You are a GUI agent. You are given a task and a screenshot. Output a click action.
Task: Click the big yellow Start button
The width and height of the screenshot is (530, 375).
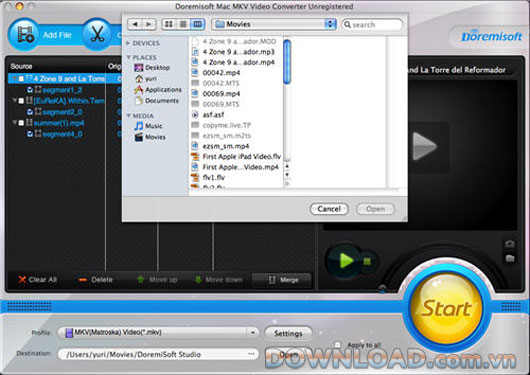point(447,308)
